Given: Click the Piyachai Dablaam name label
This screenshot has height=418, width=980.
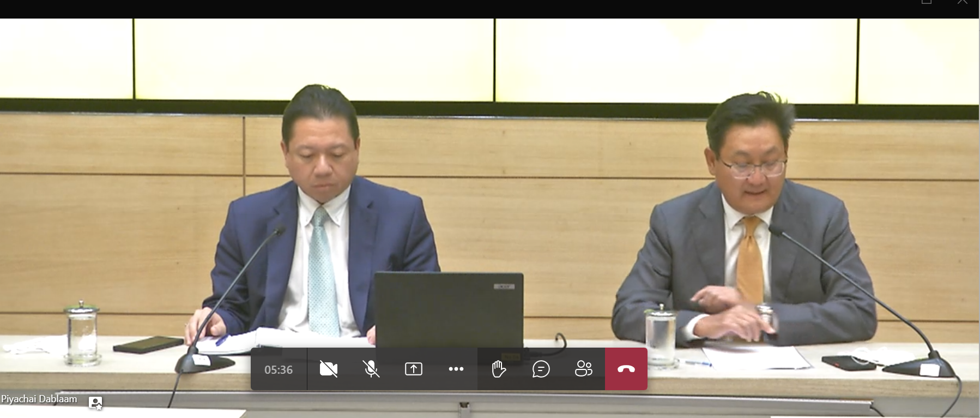Looking at the screenshot, I should pyautogui.click(x=39, y=399).
